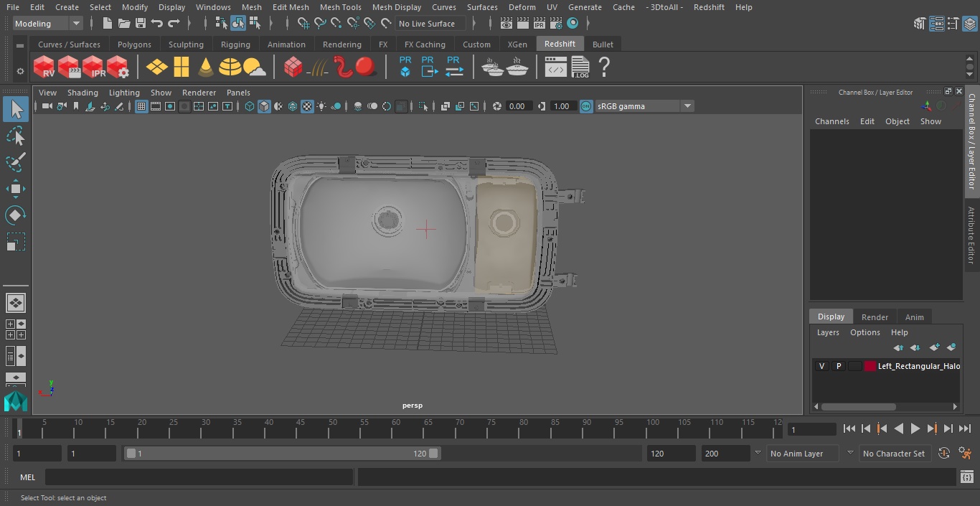Choose the Select tool arrow
The width and height of the screenshot is (980, 506).
[x=16, y=109]
